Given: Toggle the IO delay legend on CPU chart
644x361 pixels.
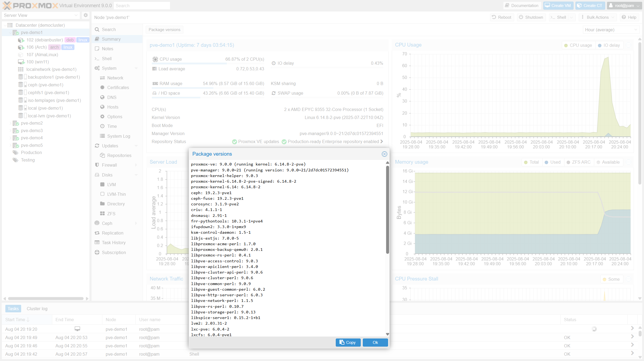Looking at the screenshot, I should [x=609, y=45].
